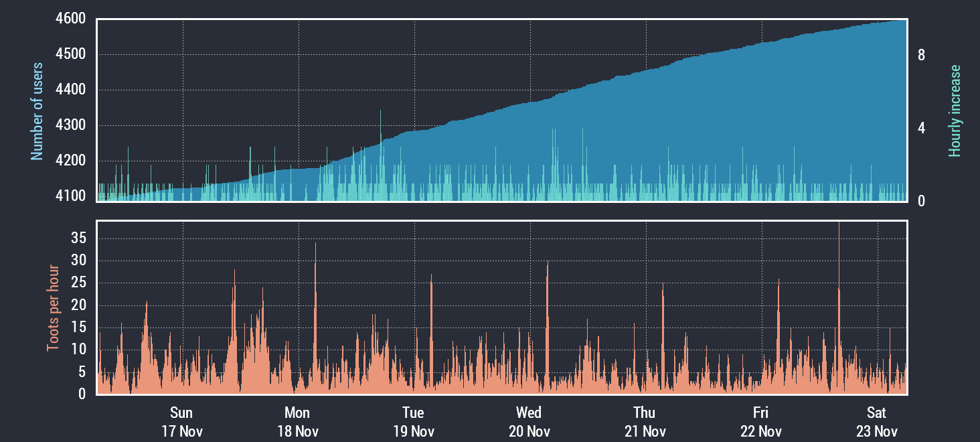Select the 20 tick on toots axis
Viewport: 980px width, 442px height.
pyautogui.click(x=78, y=305)
